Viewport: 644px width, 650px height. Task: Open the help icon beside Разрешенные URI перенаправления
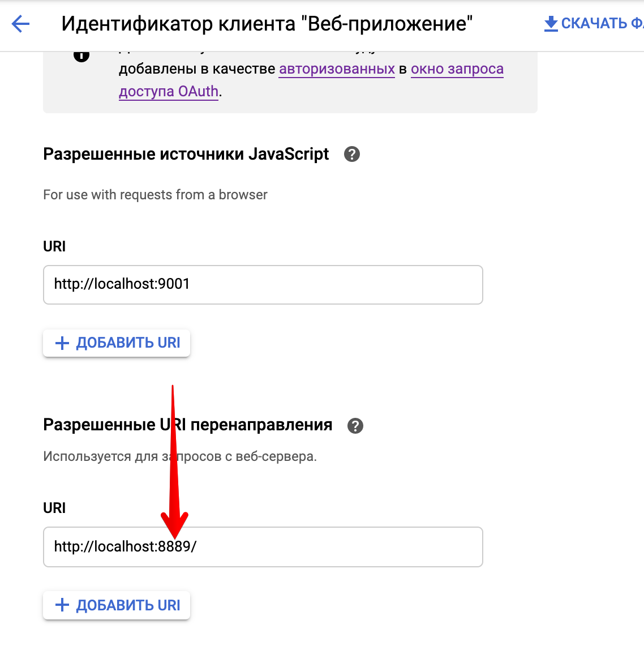coord(355,425)
